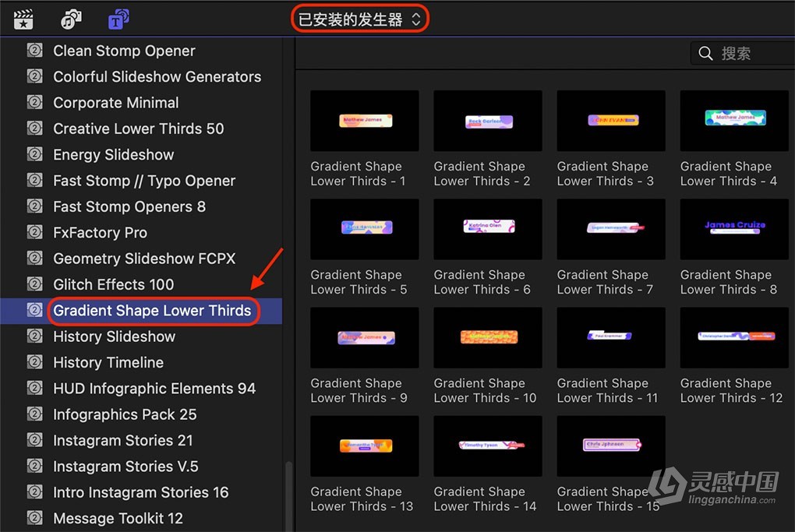The height and width of the screenshot is (532, 795).
Task: Choose Gradient Shape Lower Thirds - 6 thumbnail
Action: (x=488, y=229)
